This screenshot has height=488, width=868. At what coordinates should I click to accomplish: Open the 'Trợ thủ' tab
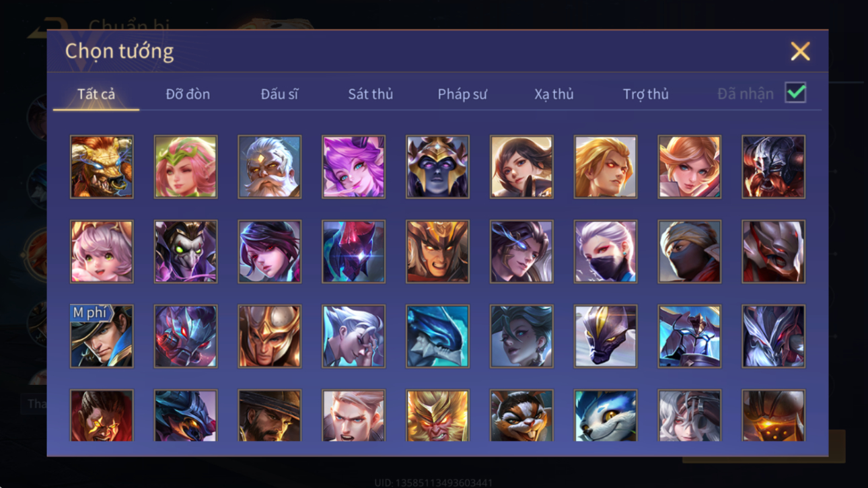click(645, 94)
